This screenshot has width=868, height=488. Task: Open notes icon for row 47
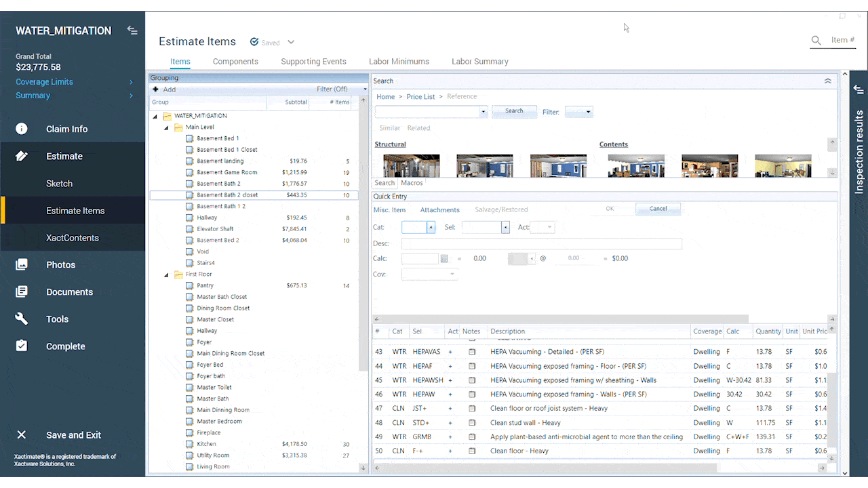[x=472, y=409]
